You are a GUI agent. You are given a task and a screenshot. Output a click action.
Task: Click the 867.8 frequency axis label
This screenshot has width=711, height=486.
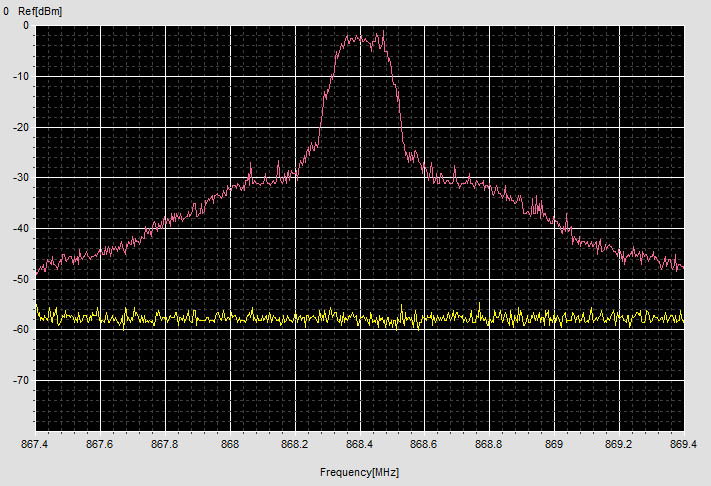tap(165, 444)
